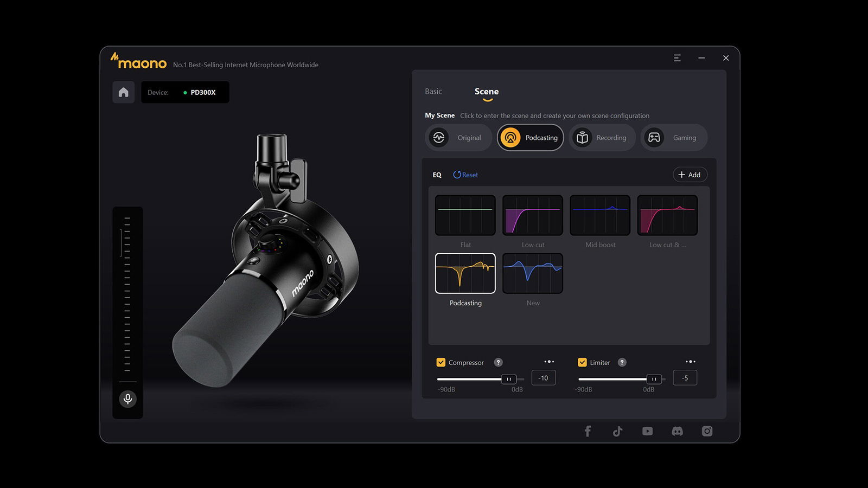Image resolution: width=868 pixels, height=488 pixels.
Task: Open Maono Instagram page icon
Action: click(707, 431)
